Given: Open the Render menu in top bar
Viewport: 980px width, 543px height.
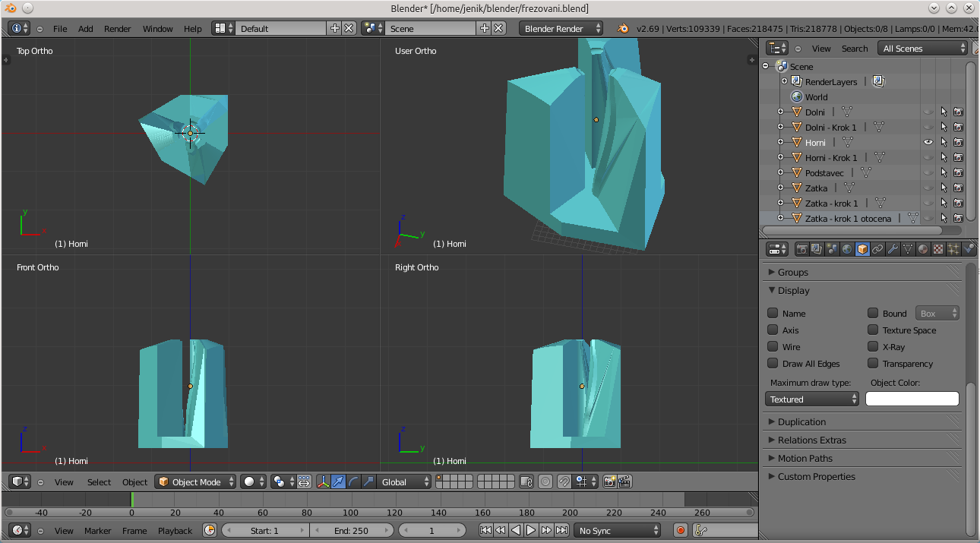Looking at the screenshot, I should pos(118,29).
